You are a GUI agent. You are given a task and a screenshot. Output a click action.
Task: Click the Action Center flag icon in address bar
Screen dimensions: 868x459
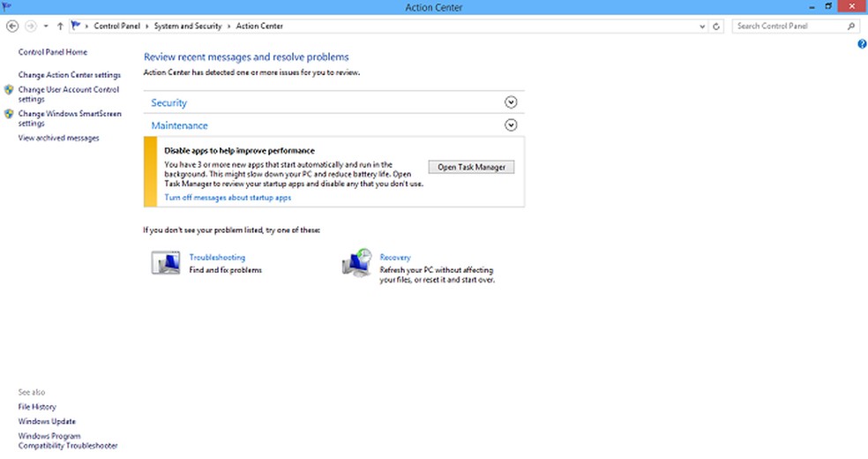pyautogui.click(x=76, y=26)
